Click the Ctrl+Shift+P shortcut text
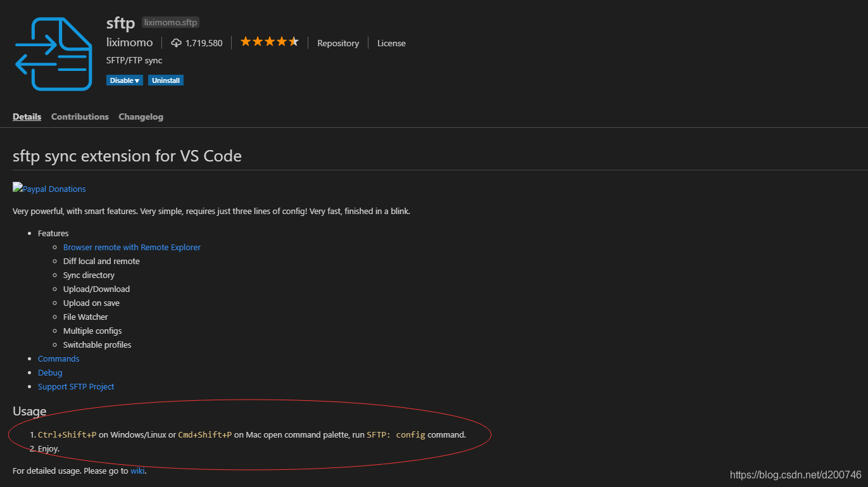 tap(67, 434)
